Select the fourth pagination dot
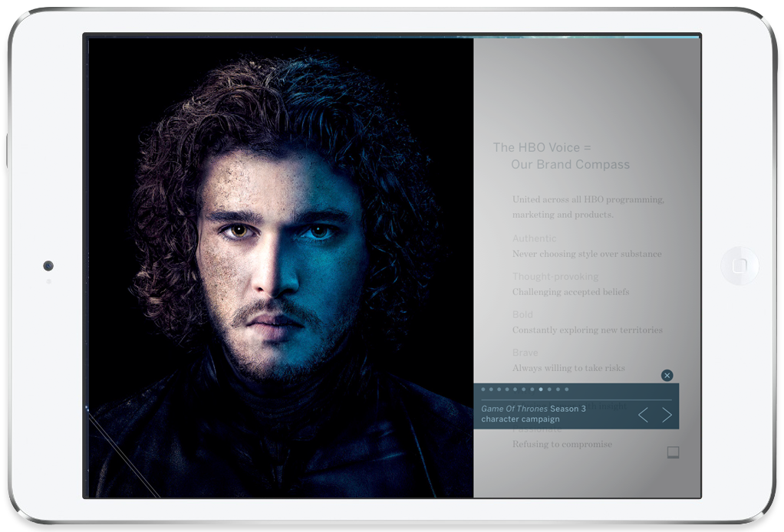Image resolution: width=784 pixels, height=532 pixels. (508, 389)
